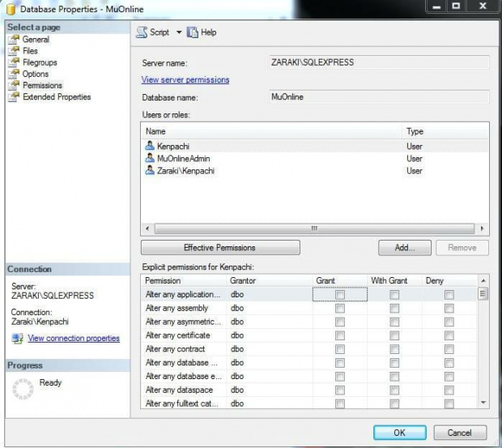Click the Help icon in toolbar

coord(193,32)
